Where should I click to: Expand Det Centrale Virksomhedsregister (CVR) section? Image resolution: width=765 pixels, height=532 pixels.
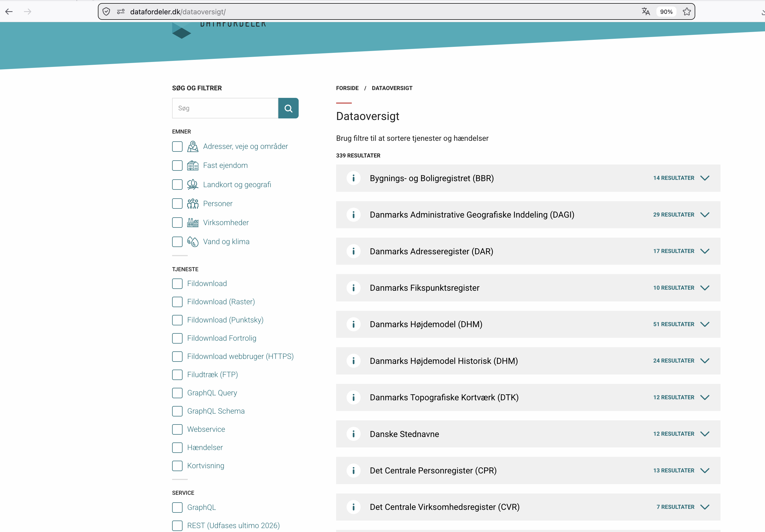(x=705, y=507)
